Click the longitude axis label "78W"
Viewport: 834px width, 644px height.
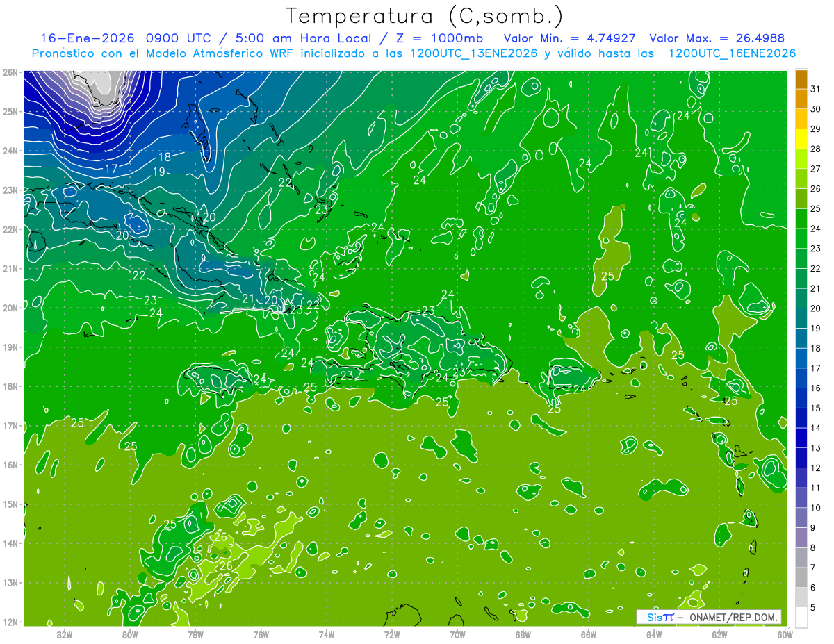(195, 634)
